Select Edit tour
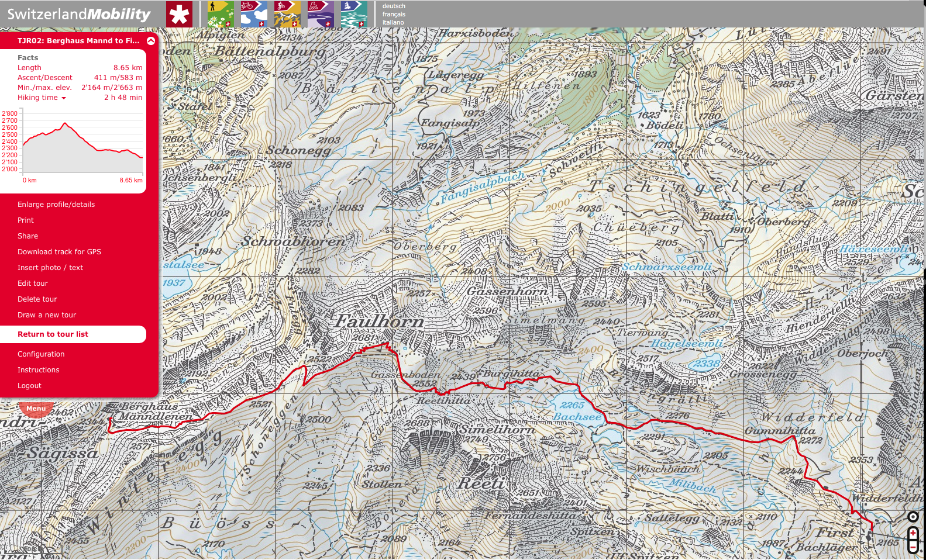Screen dimensions: 926x560 pos(33,284)
